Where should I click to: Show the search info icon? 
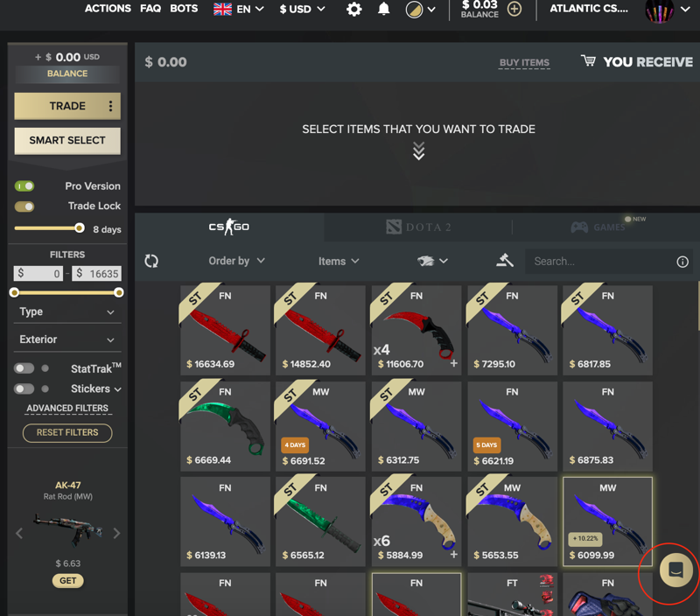[x=682, y=262]
